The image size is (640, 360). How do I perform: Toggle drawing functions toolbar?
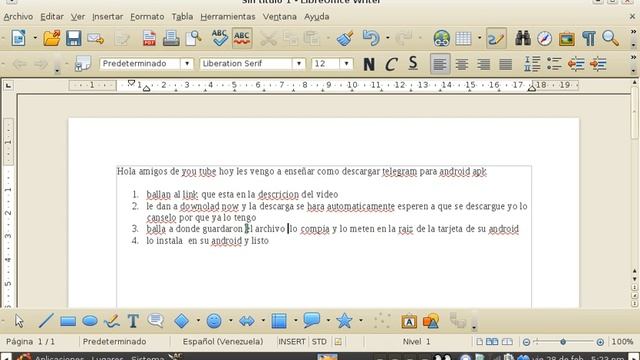tap(496, 38)
